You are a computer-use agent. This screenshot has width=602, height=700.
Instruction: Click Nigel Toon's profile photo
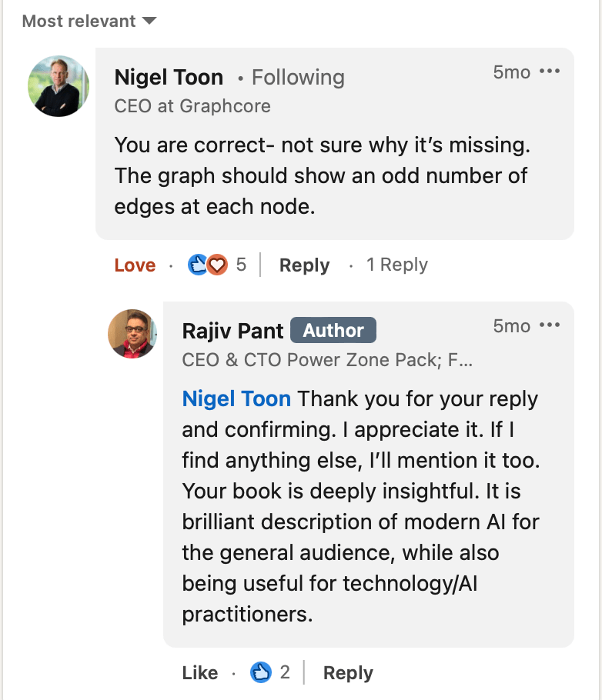59,86
